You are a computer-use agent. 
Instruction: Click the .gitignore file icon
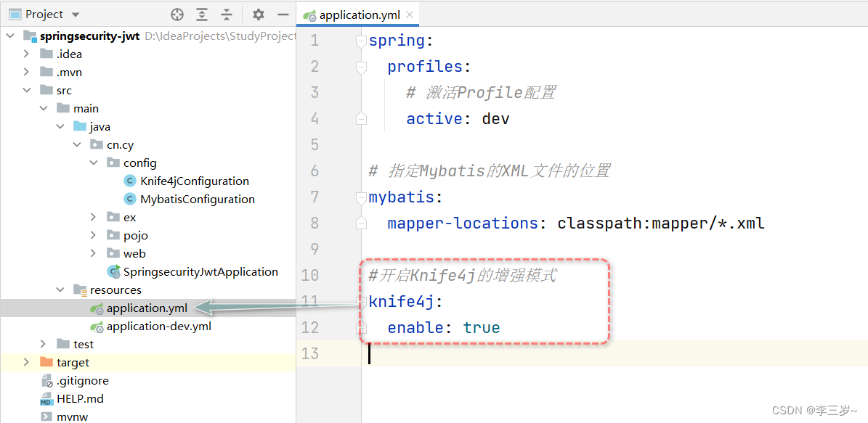pyautogui.click(x=46, y=381)
